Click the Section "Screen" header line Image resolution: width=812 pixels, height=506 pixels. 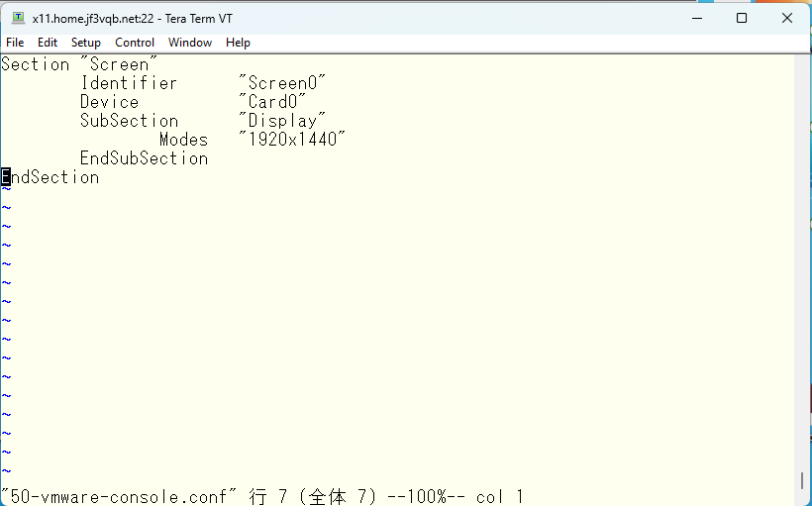[x=79, y=64]
